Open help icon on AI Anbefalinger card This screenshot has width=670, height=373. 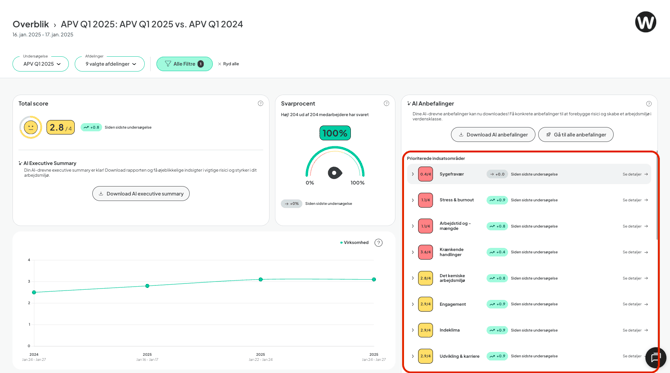[649, 104]
